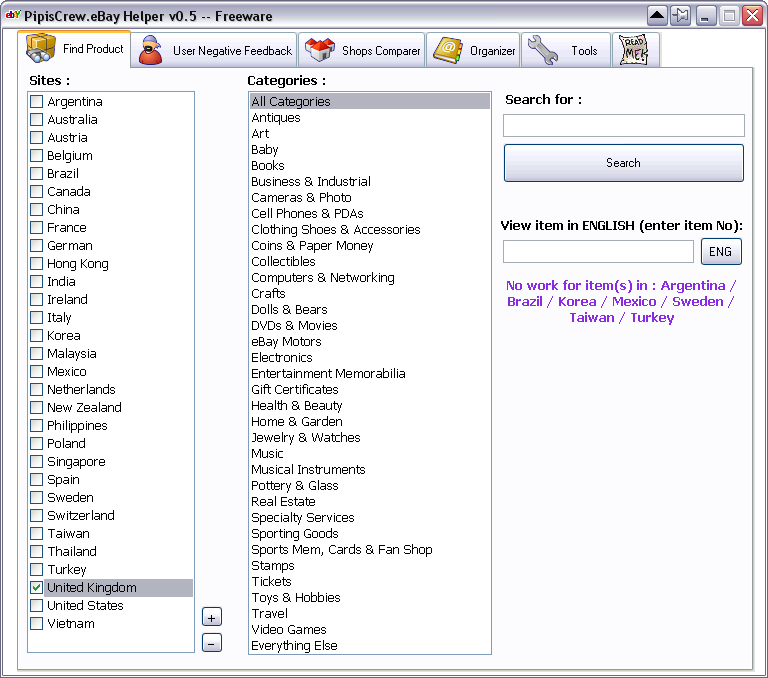The image size is (768, 678).
Task: Choose Business & Industrial category
Action: (x=370, y=181)
